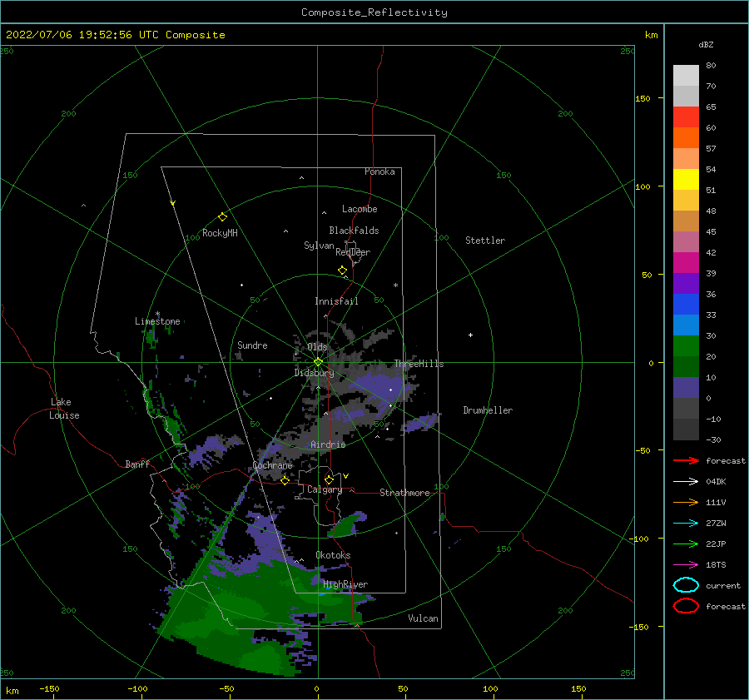The width and height of the screenshot is (749, 700).
Task: Click the Lake Louise label
Action: 64,409
